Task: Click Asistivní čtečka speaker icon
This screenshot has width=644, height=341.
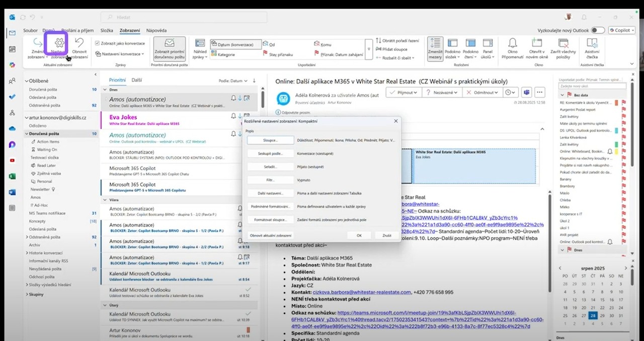Action: point(592,43)
